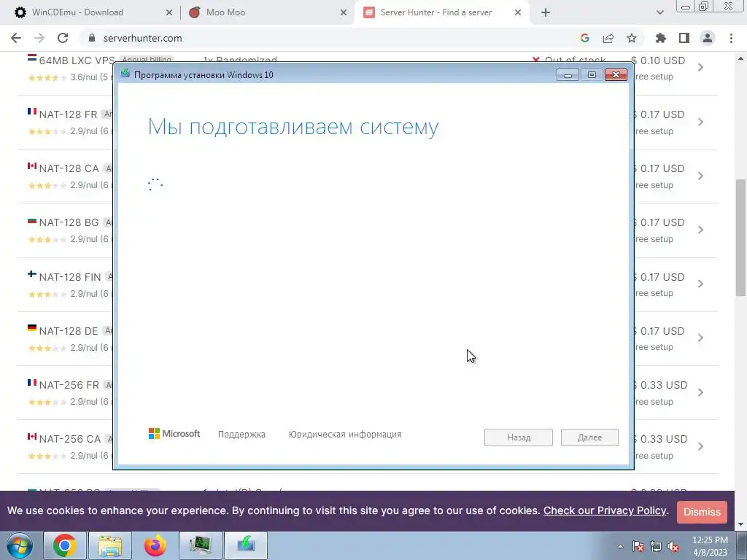Viewport: 747px width, 560px height.
Task: Open NAT-256 FR server listing
Action: pos(69,385)
